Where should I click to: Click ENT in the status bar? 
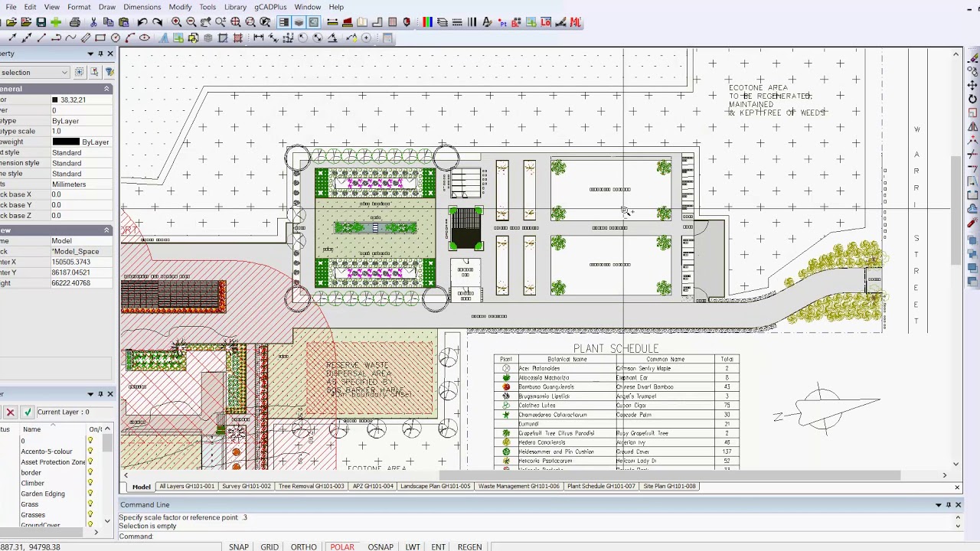click(438, 546)
